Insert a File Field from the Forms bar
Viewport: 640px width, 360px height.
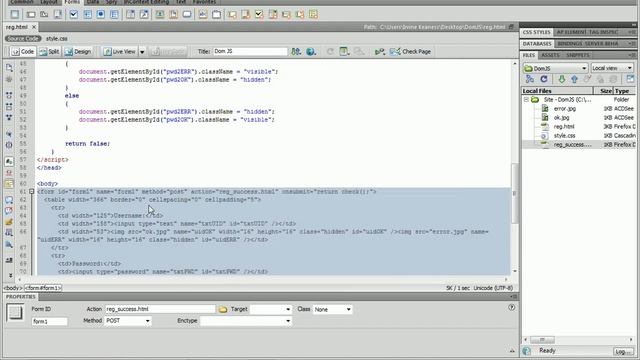coord(173,15)
